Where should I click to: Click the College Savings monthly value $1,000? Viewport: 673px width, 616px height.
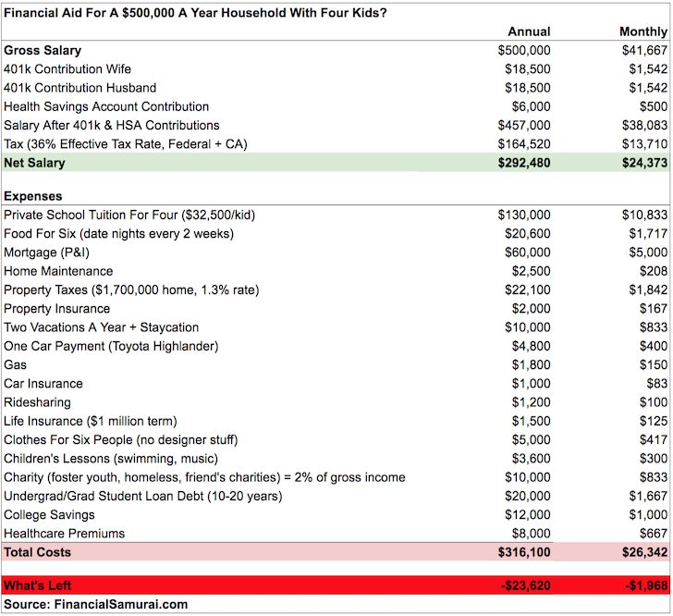click(648, 514)
